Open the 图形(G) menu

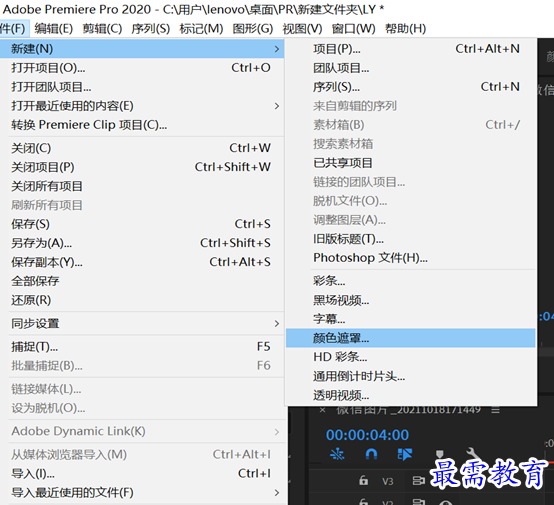click(x=253, y=29)
